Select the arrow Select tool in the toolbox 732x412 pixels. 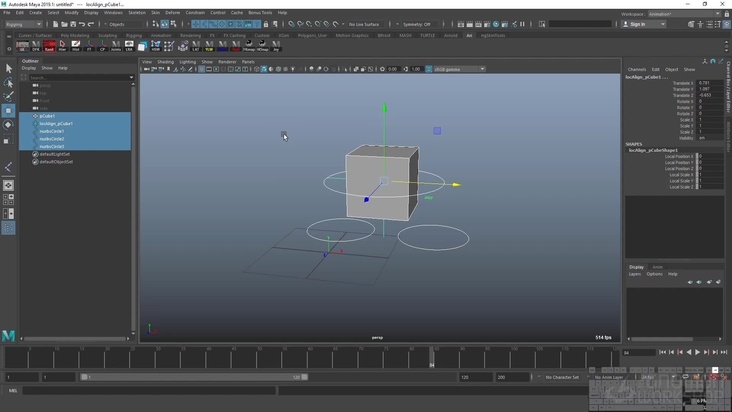click(8, 69)
